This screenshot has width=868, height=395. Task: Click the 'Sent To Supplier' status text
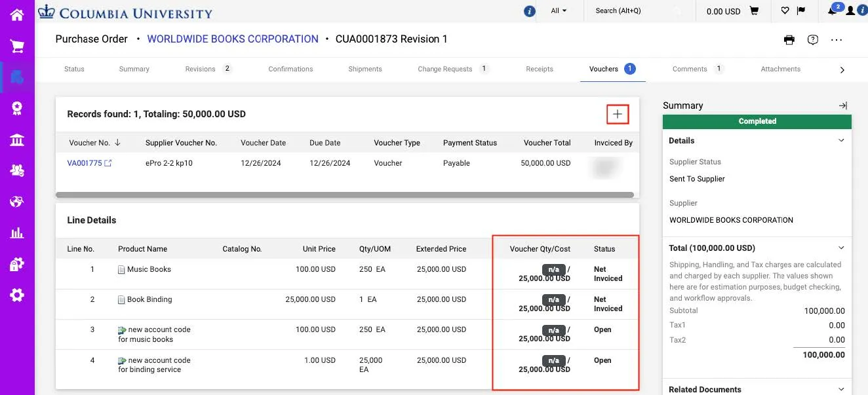697,179
